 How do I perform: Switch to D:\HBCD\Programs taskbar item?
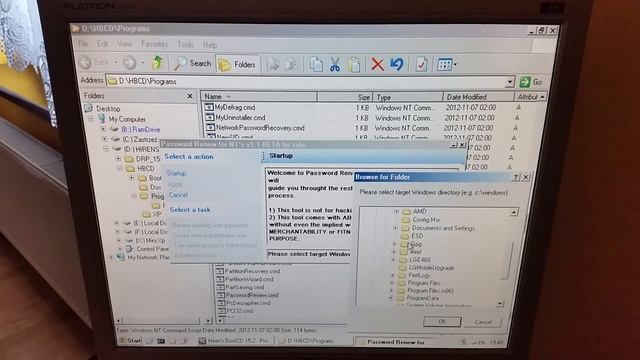309,340
